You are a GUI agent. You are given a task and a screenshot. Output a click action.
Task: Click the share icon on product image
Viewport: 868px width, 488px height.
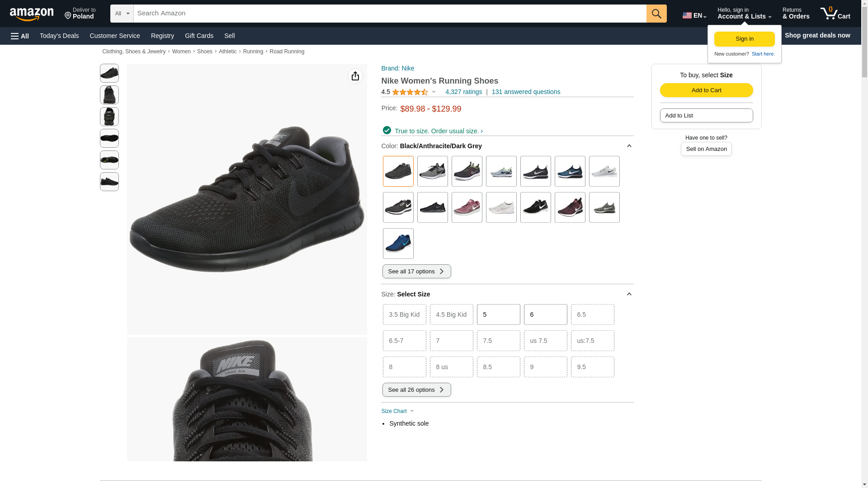(355, 76)
